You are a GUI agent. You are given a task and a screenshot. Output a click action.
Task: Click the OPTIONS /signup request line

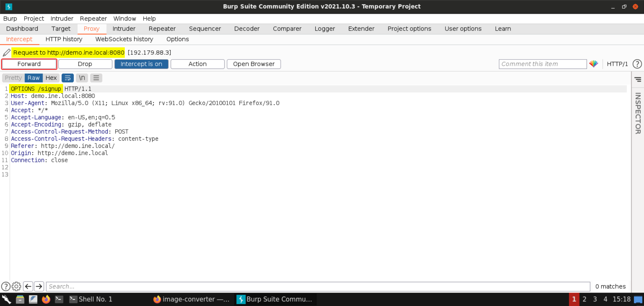coord(51,89)
